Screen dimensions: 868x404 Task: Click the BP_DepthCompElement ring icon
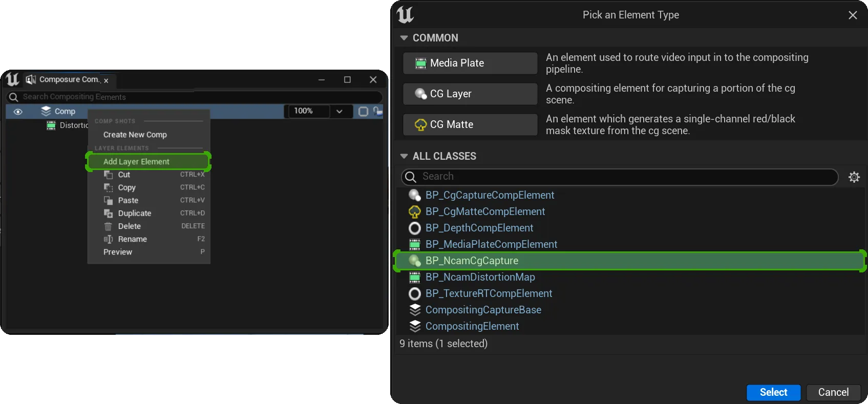click(415, 228)
